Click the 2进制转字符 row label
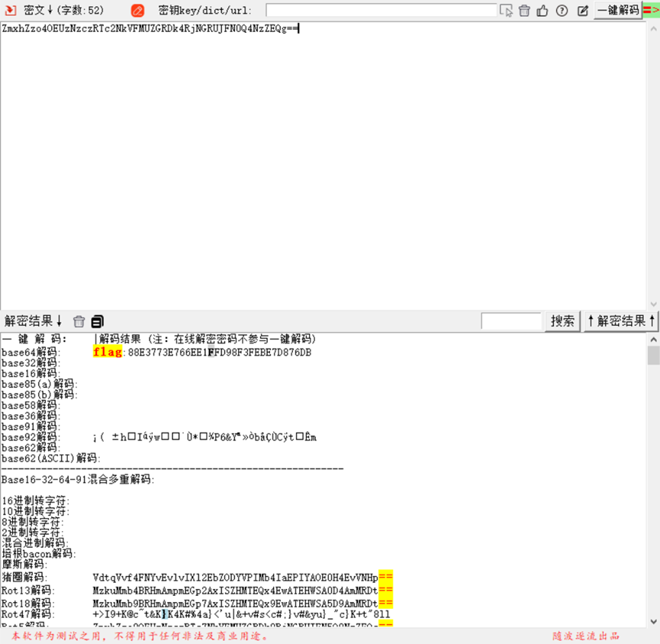 pos(32,533)
